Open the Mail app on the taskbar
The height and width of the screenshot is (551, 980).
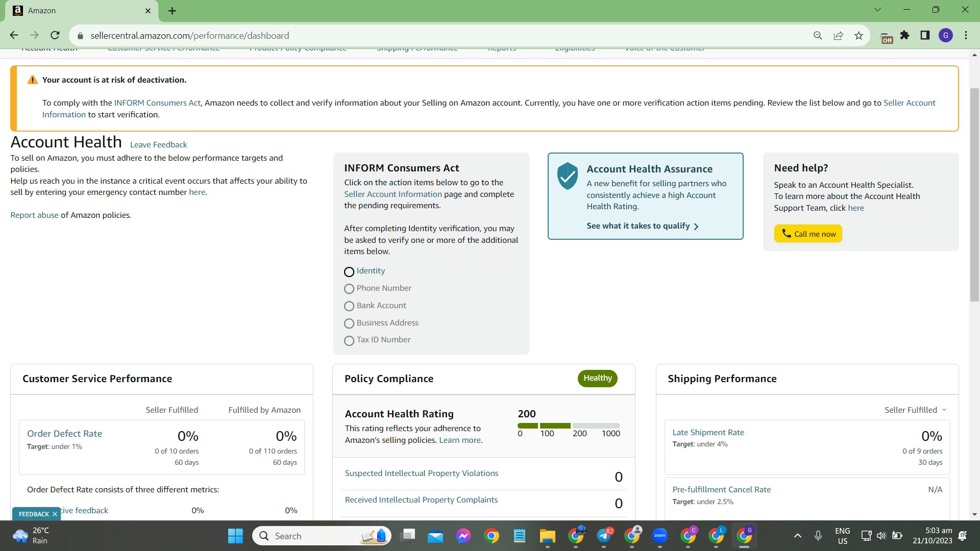(x=435, y=536)
